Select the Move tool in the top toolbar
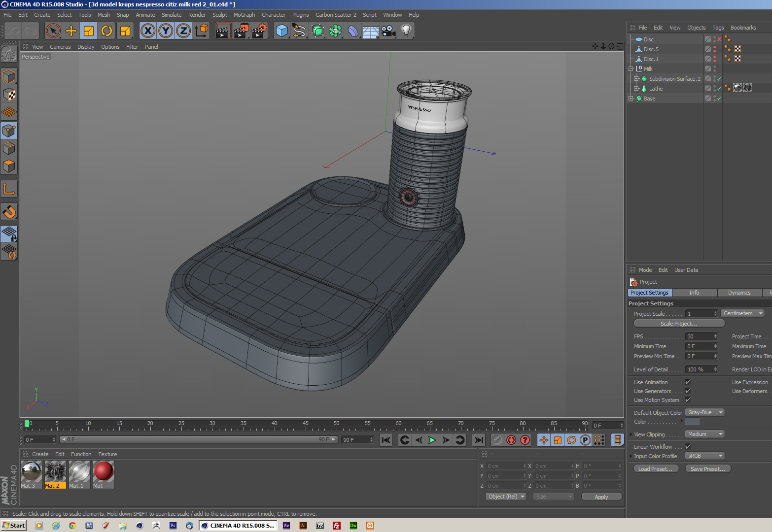This screenshot has height=532, width=772. pyautogui.click(x=71, y=31)
